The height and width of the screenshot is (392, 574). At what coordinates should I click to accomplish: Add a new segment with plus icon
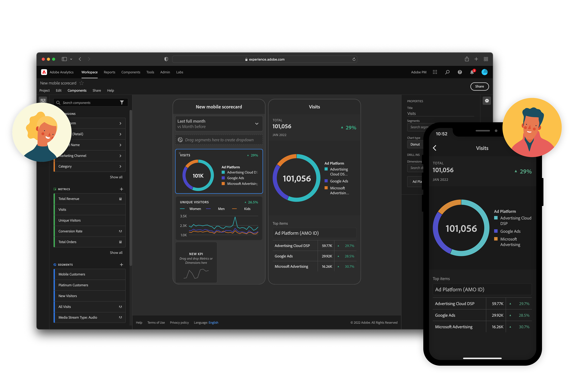pos(121,265)
